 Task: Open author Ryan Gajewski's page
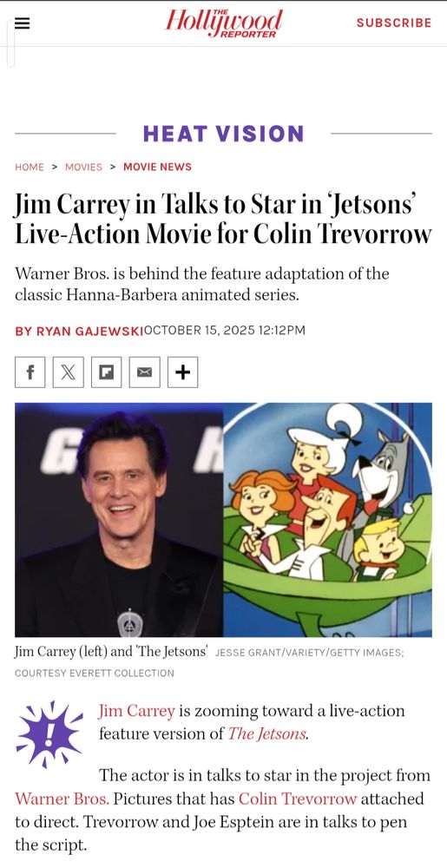[x=79, y=331]
